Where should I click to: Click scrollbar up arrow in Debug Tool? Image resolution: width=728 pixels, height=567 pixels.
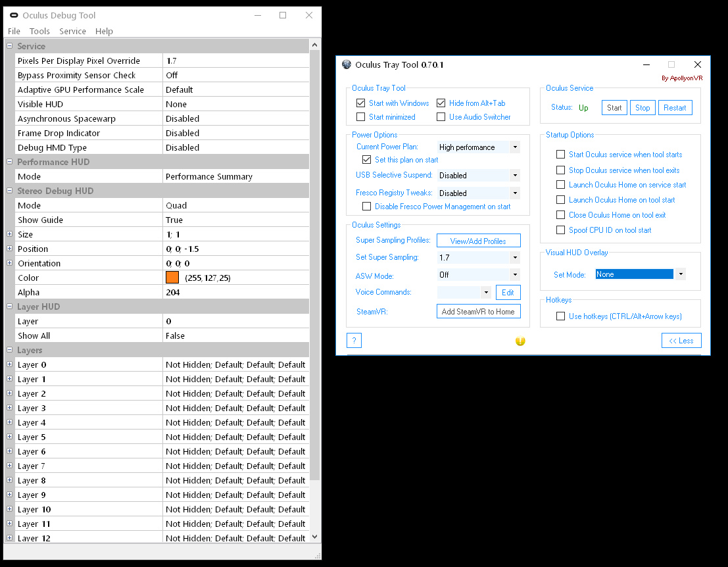[x=314, y=45]
